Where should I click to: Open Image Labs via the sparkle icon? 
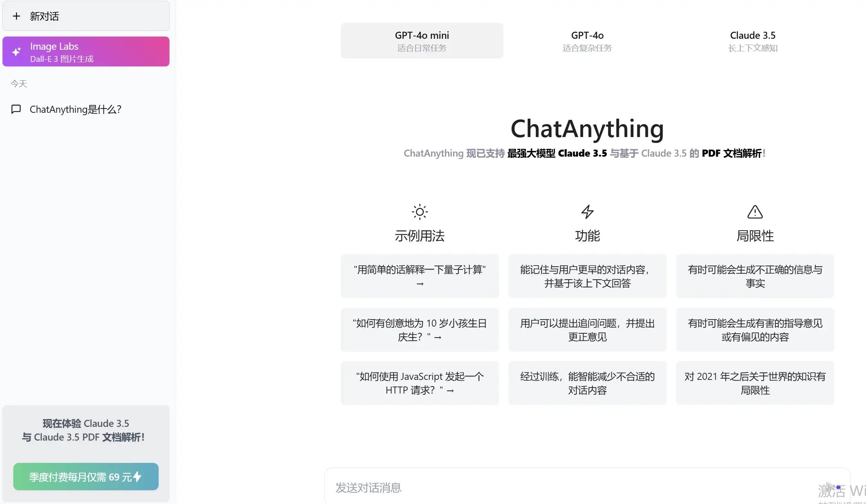click(16, 51)
